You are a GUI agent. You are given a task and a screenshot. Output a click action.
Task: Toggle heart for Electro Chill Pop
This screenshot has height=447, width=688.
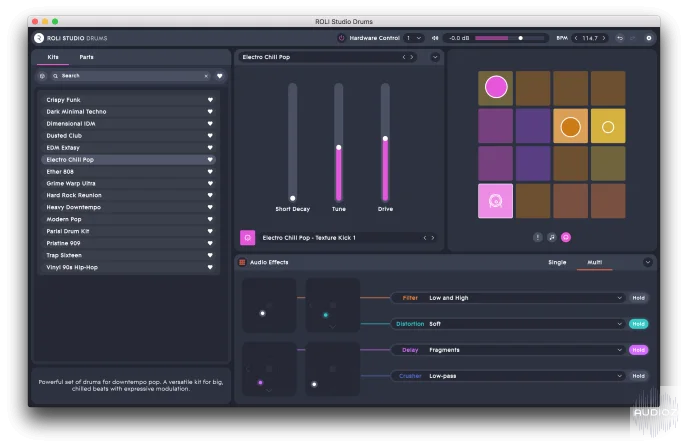point(210,159)
